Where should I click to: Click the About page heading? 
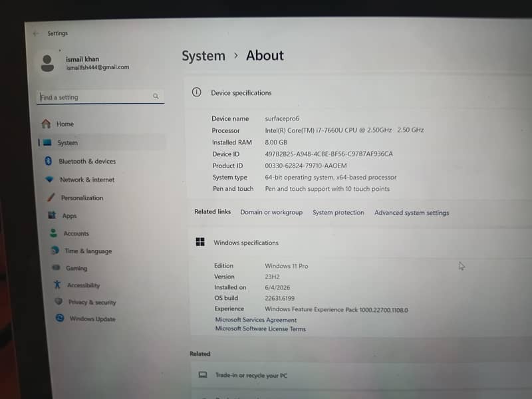tap(265, 55)
